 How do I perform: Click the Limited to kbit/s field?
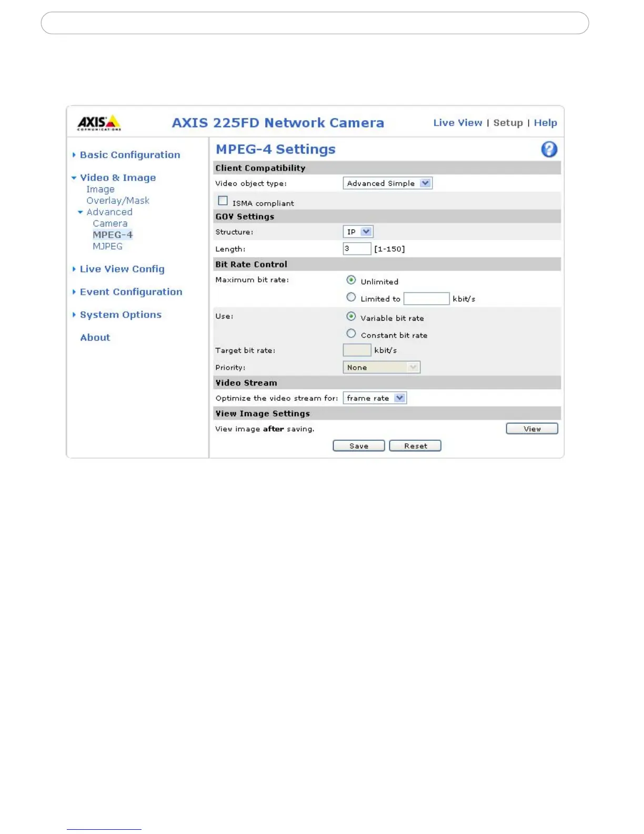pyautogui.click(x=427, y=299)
